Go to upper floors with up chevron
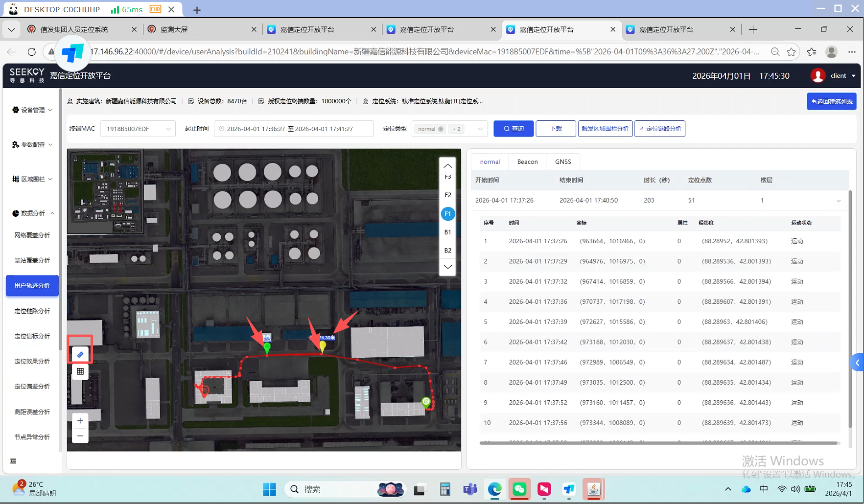The width and height of the screenshot is (864, 504). [x=447, y=166]
